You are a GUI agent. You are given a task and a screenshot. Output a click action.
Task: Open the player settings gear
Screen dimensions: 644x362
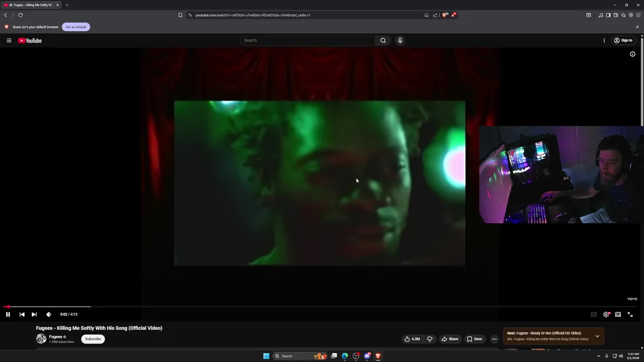(606, 314)
